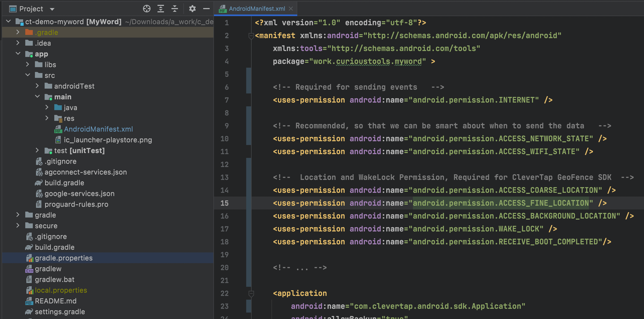
Task: Expand the androidTest folder
Action: [37, 86]
